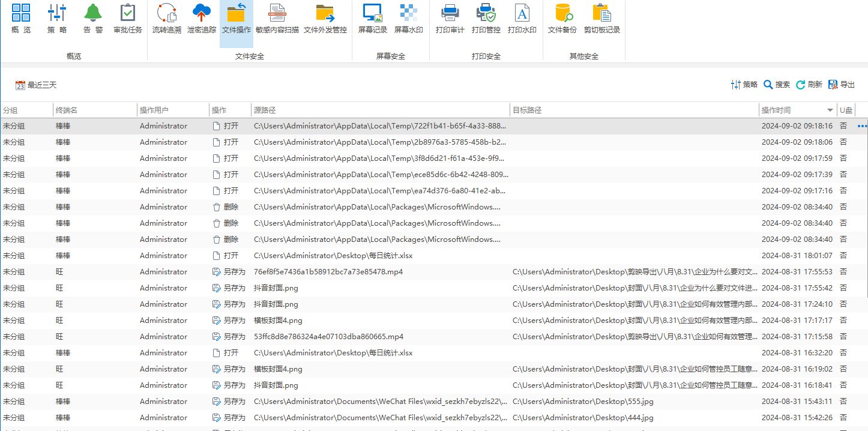Select row with Temp\ece85d6c source path
This screenshot has height=431, width=868.
pyautogui.click(x=434, y=175)
